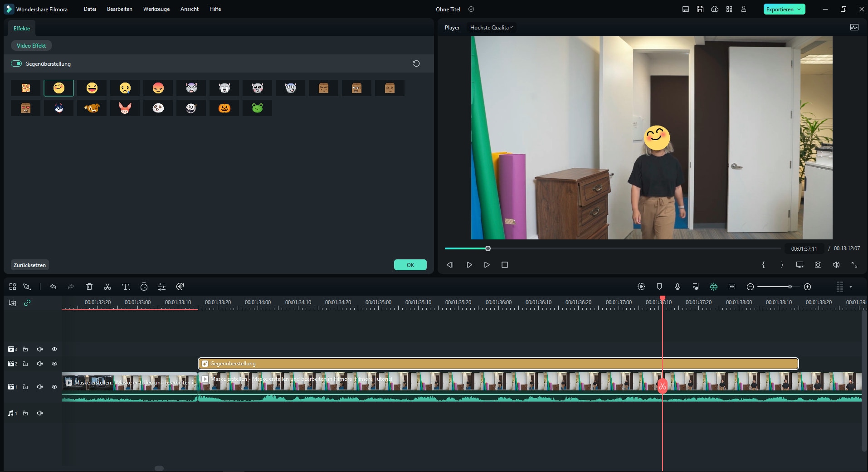This screenshot has height=472, width=868.
Task: Step back one frame in player
Action: coord(450,265)
